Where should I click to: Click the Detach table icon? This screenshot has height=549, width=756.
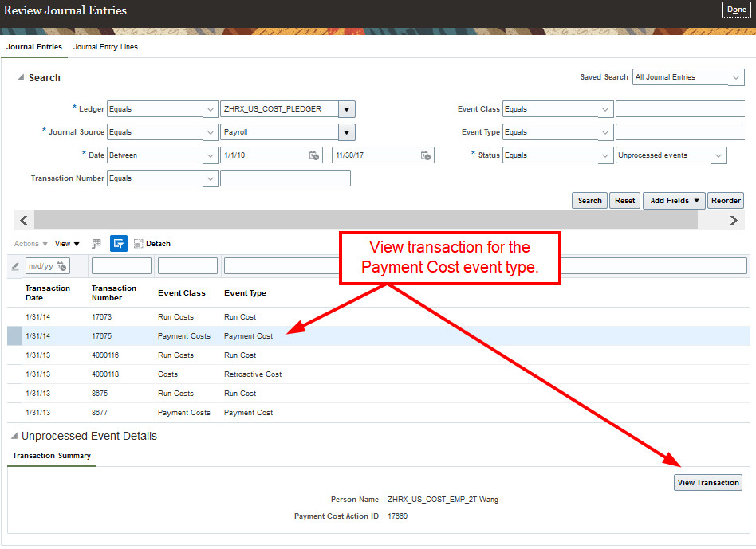[139, 244]
